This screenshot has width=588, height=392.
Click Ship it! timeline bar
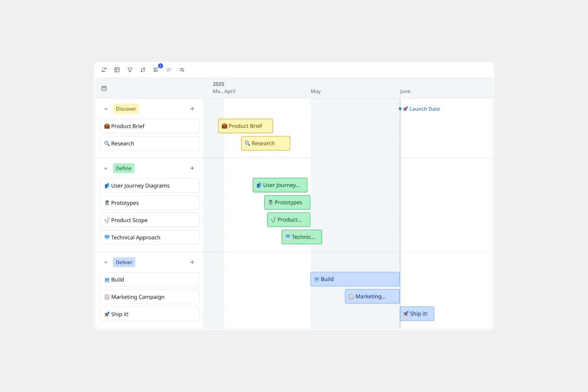(417, 314)
